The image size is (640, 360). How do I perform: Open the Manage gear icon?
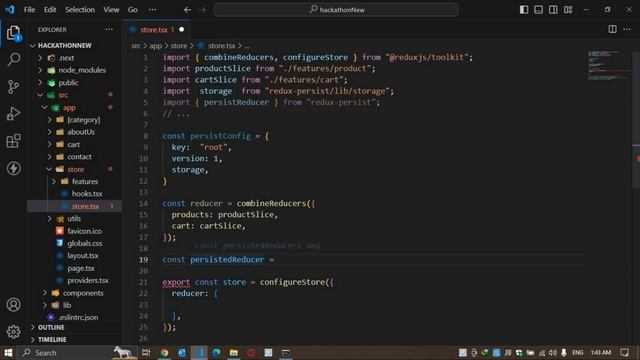pos(13,331)
